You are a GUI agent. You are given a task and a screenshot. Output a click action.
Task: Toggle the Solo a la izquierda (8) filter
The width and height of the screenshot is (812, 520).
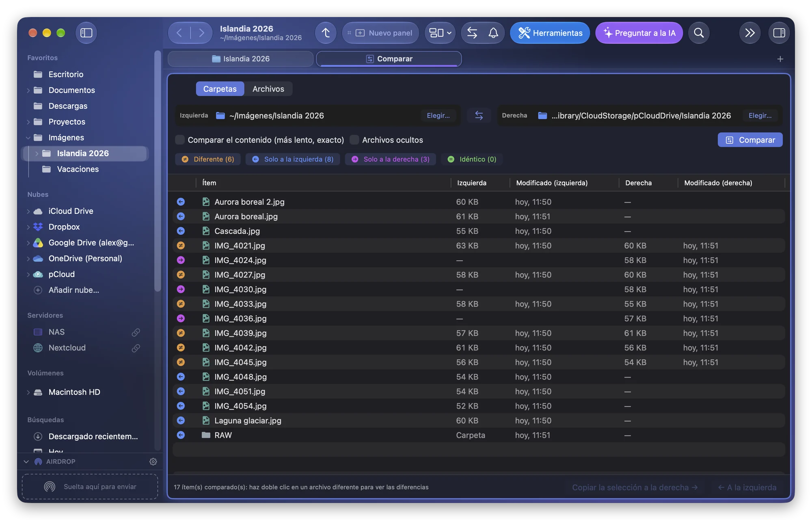[293, 160]
